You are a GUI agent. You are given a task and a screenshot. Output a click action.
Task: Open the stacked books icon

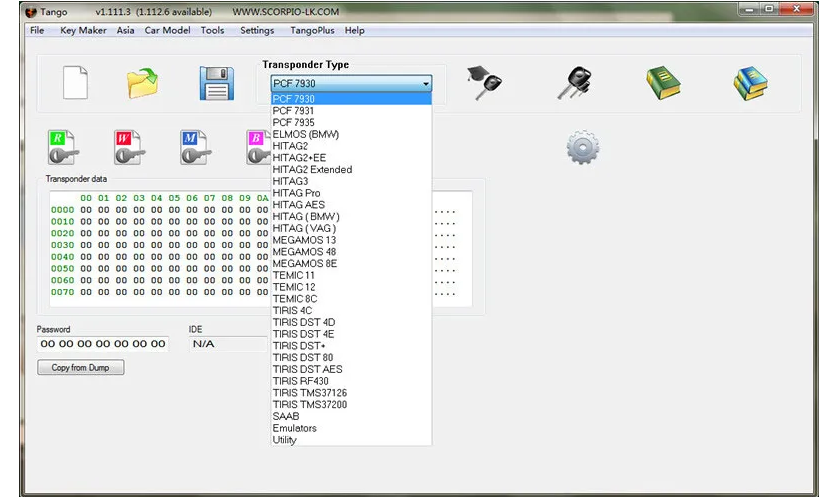pos(749,83)
